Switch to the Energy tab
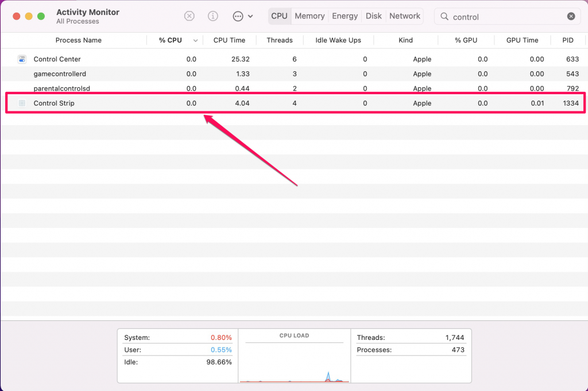588x391 pixels. click(x=345, y=16)
